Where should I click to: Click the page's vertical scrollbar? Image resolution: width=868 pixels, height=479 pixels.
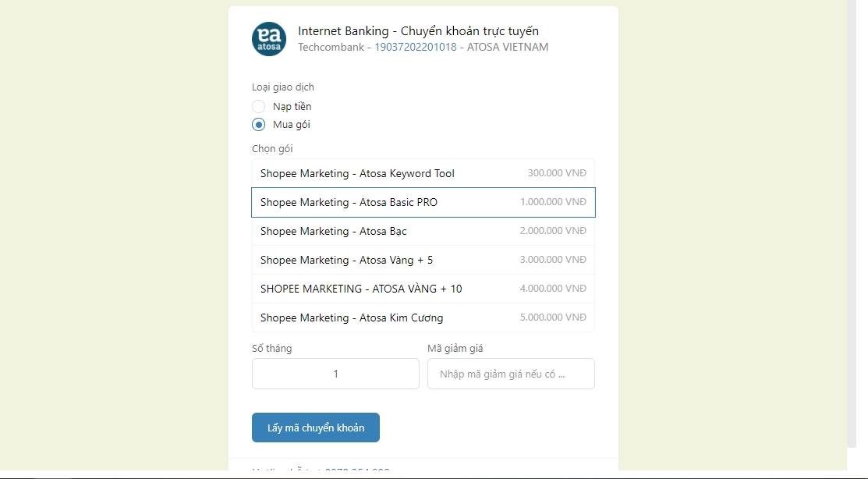pos(856,234)
